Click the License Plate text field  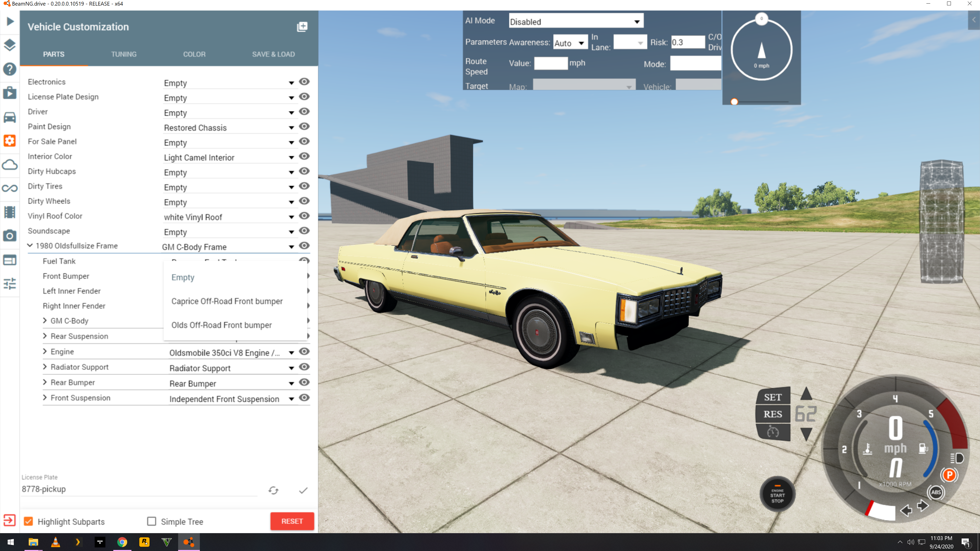click(x=139, y=489)
